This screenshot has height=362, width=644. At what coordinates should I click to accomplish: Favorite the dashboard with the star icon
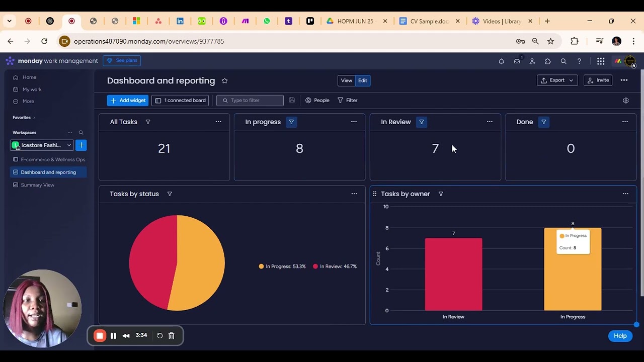[224, 80]
